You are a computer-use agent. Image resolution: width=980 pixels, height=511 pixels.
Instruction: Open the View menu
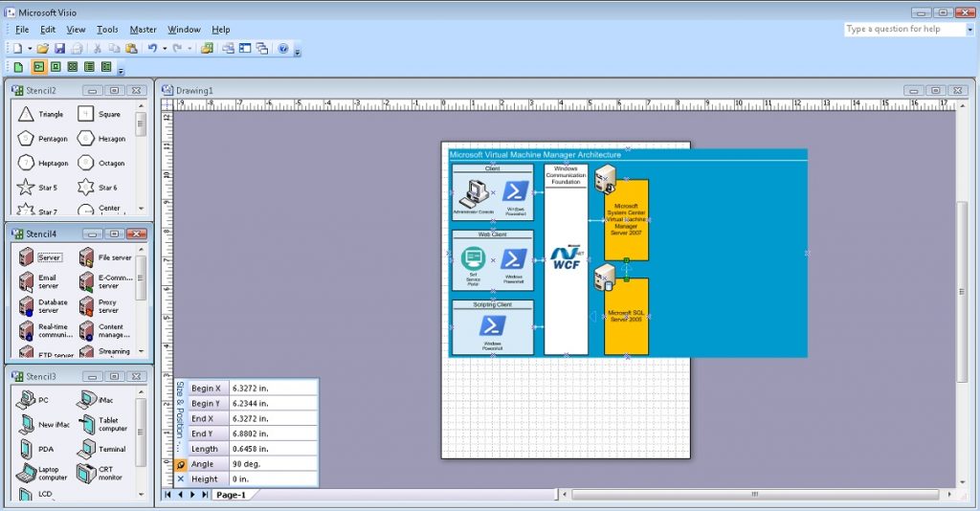(76, 30)
